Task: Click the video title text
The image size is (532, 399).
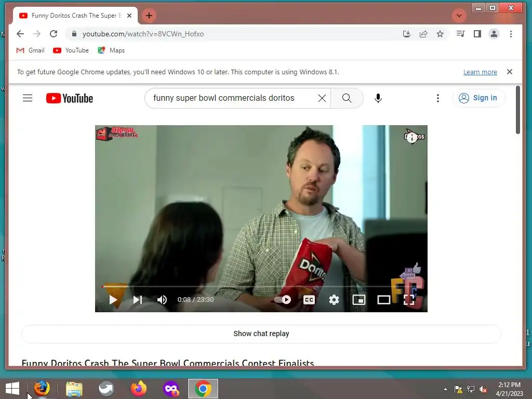Action: [x=168, y=363]
